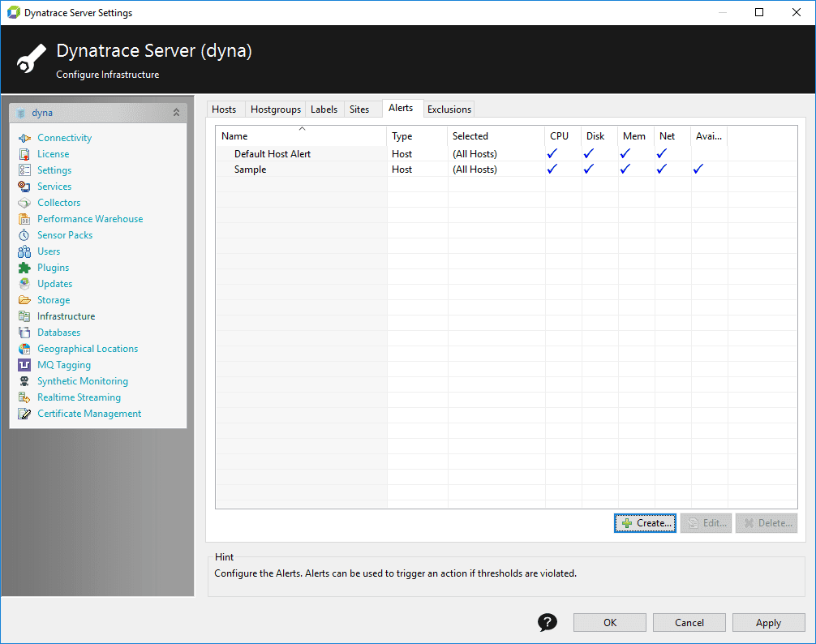Click the Realtime Streaming icon
The width and height of the screenshot is (816, 644).
pos(24,397)
